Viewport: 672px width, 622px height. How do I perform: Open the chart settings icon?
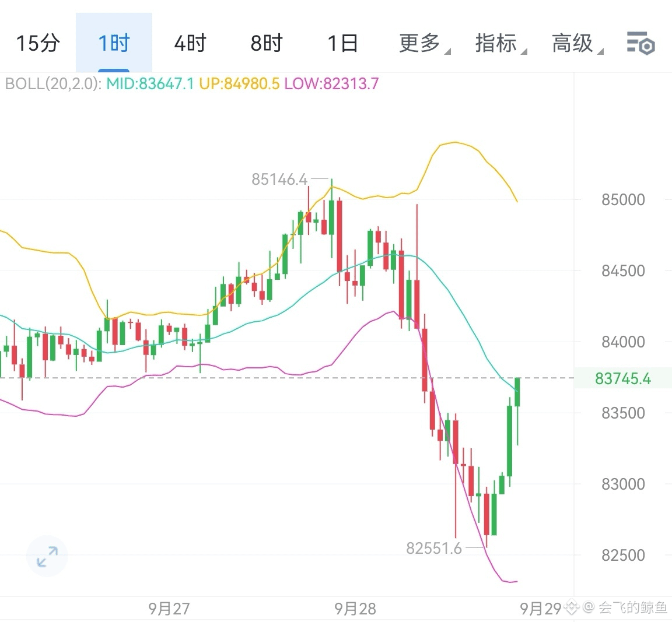click(x=640, y=43)
